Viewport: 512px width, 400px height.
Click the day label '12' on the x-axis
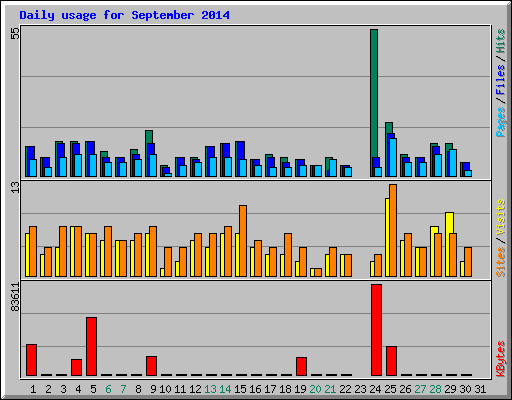[195, 389]
